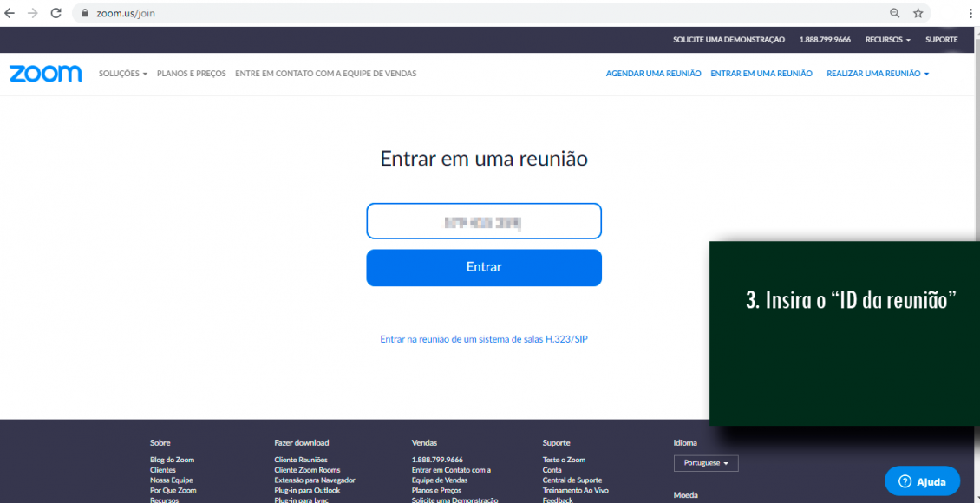The height and width of the screenshot is (503, 980).
Task: Click the Sobre footer heading
Action: coord(160,442)
